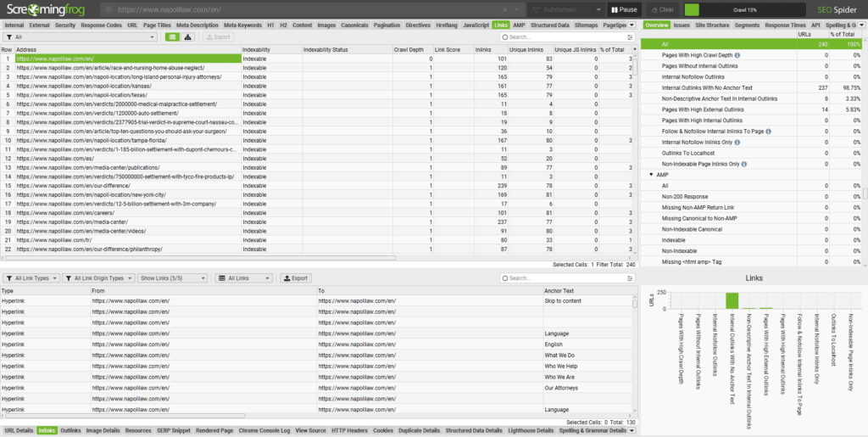Open All Link Origin Types dropdown

click(98, 278)
